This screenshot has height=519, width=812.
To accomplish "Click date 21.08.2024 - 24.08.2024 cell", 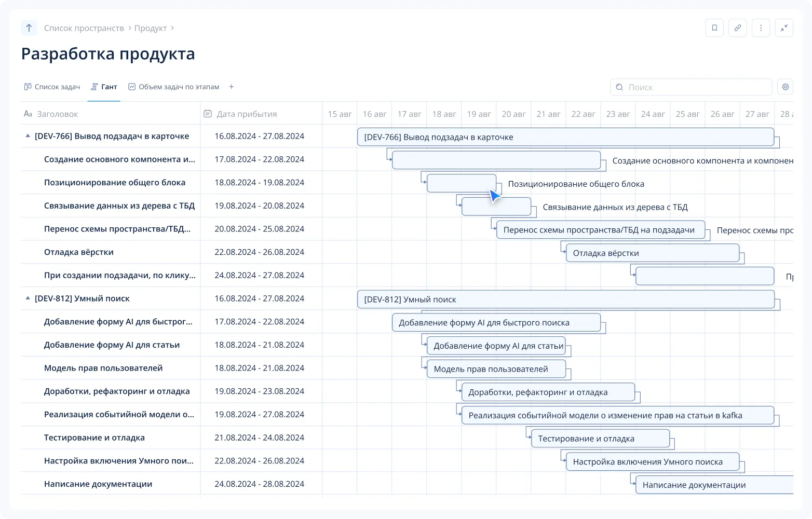I will [260, 438].
